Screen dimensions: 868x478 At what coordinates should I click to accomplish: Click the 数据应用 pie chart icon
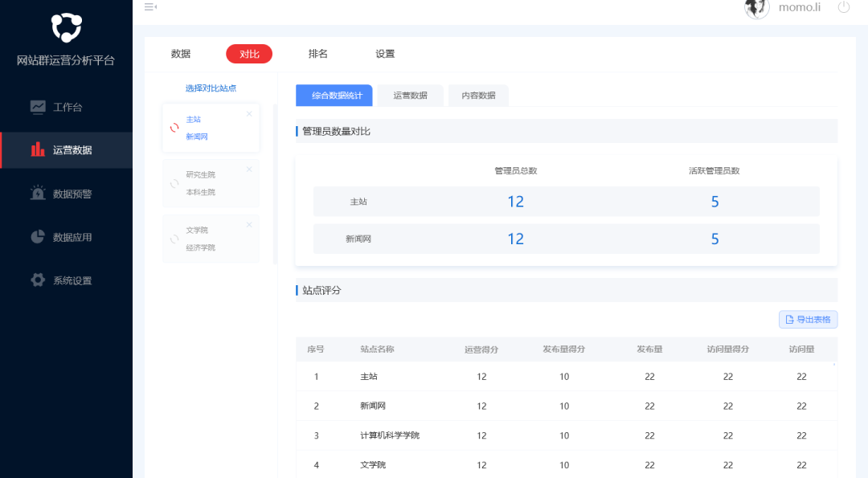pos(36,236)
